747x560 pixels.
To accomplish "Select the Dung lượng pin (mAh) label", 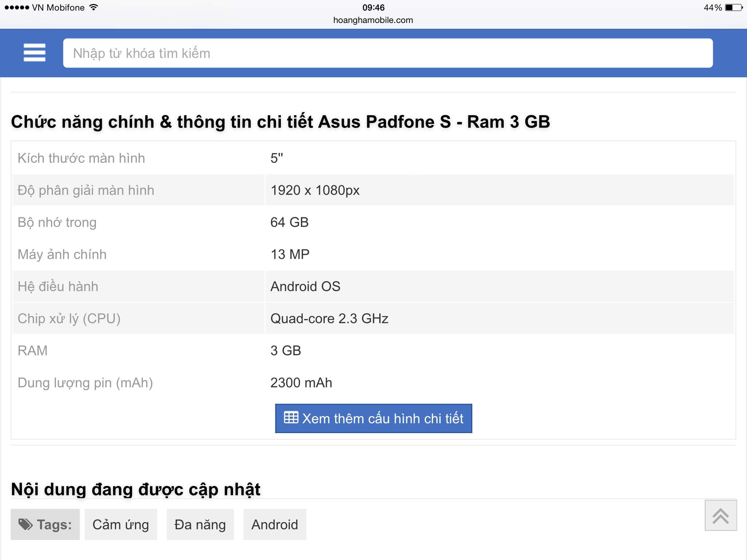I will (85, 383).
